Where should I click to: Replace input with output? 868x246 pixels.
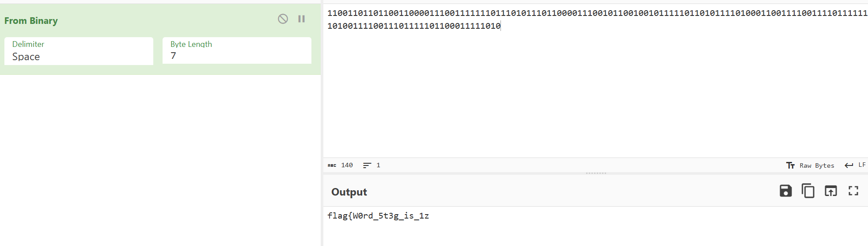[x=830, y=191]
